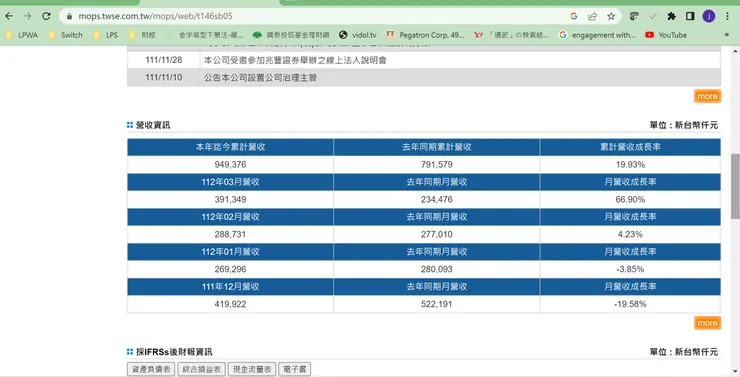Open the 現金流量表 cash flow button
740x377 pixels.
[x=252, y=369]
